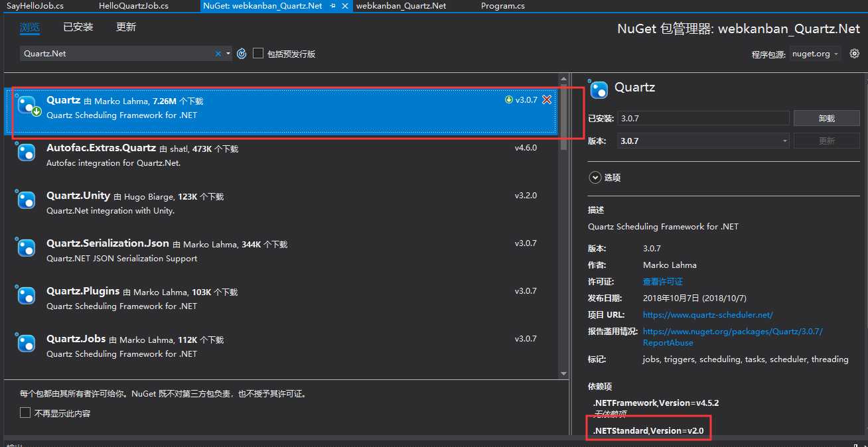
Task: Click the Quartz icon in the details pane
Action: [x=599, y=89]
